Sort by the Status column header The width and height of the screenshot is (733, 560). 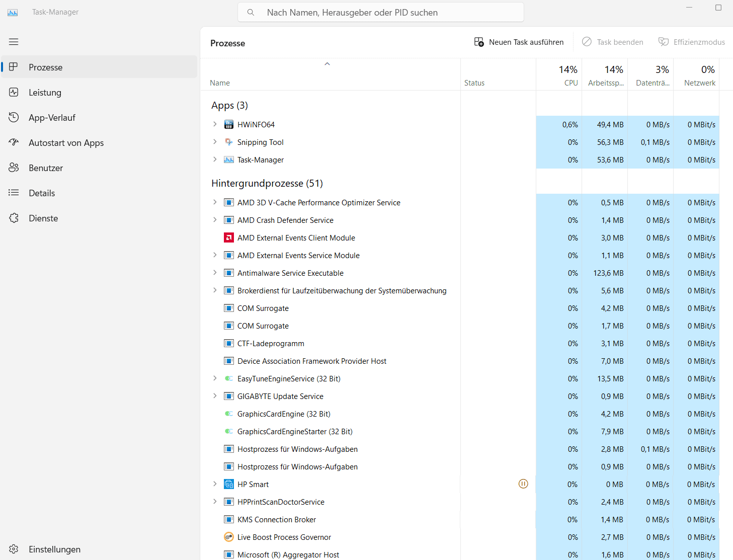[x=498, y=74]
